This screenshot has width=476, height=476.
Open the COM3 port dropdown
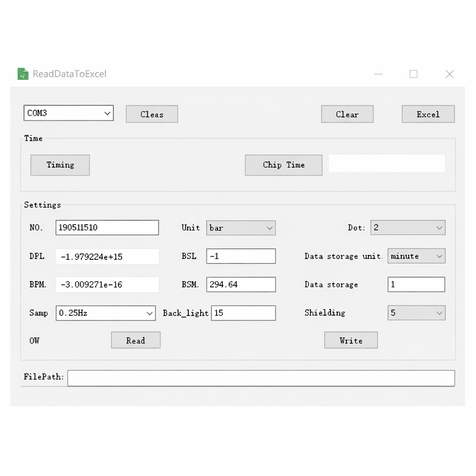tap(68, 113)
